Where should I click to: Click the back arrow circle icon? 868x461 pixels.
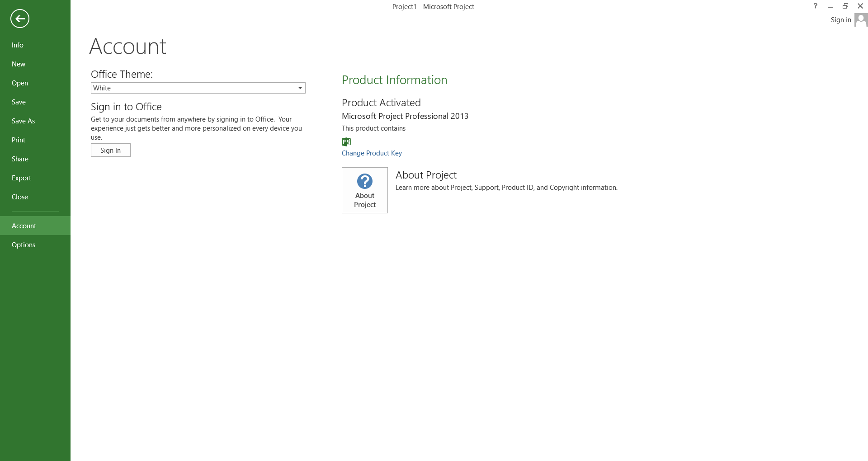click(x=20, y=19)
